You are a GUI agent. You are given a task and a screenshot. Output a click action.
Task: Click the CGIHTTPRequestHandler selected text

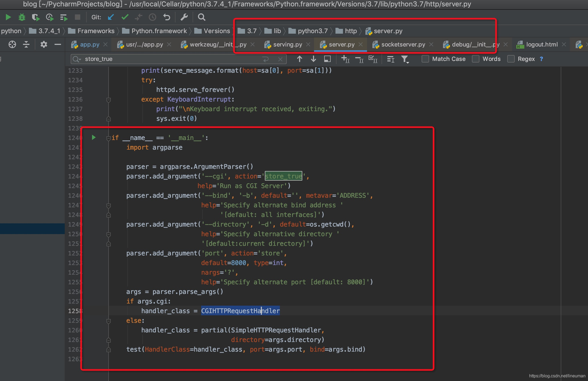(x=240, y=311)
